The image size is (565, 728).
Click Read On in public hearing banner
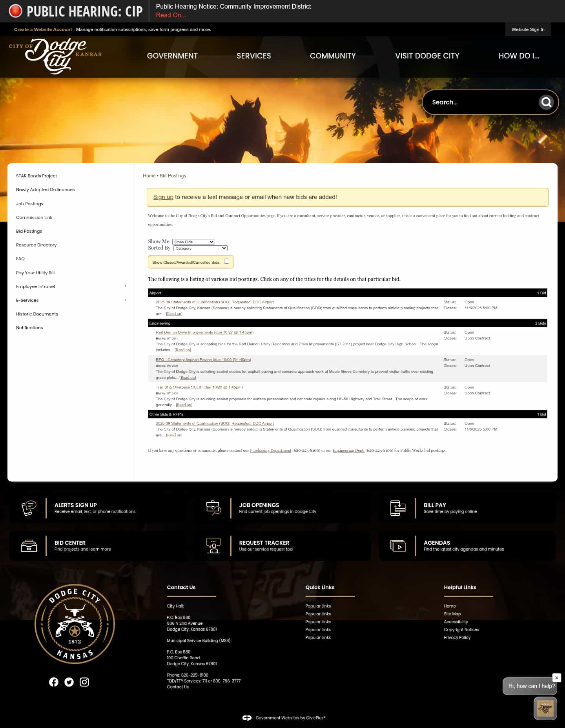[x=171, y=15]
